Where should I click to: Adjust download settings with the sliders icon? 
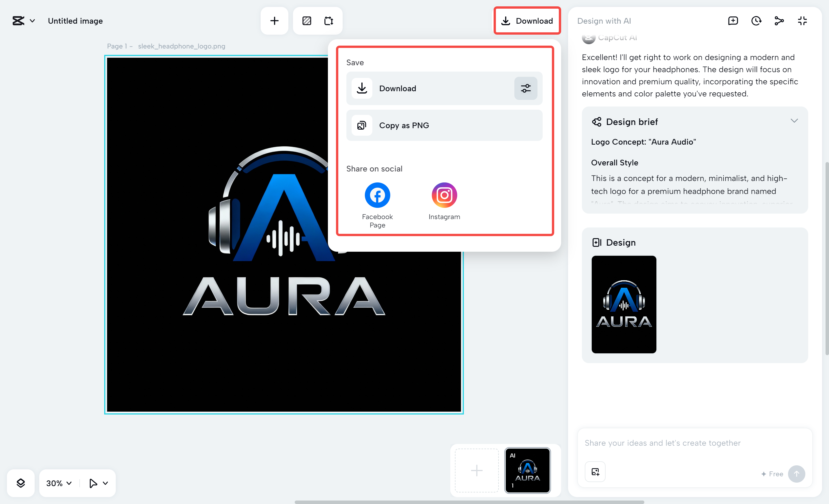(x=526, y=88)
